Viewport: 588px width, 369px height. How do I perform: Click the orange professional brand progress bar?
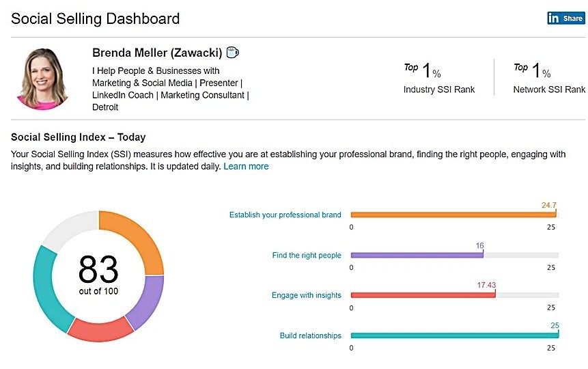click(x=453, y=215)
